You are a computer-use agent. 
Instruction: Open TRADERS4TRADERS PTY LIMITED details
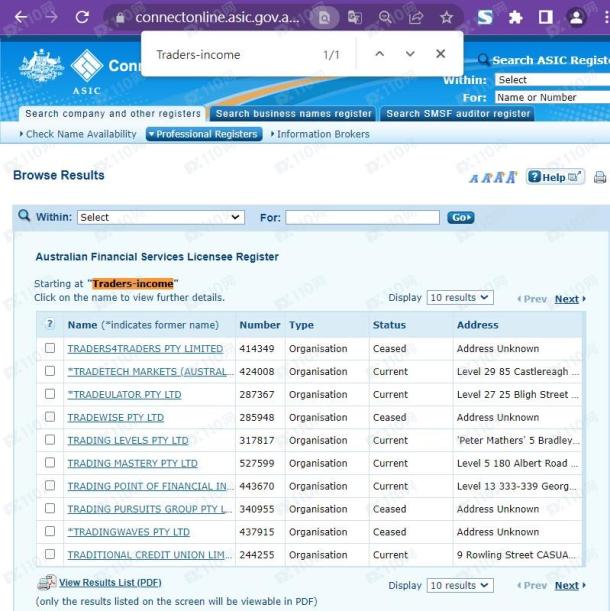point(145,349)
